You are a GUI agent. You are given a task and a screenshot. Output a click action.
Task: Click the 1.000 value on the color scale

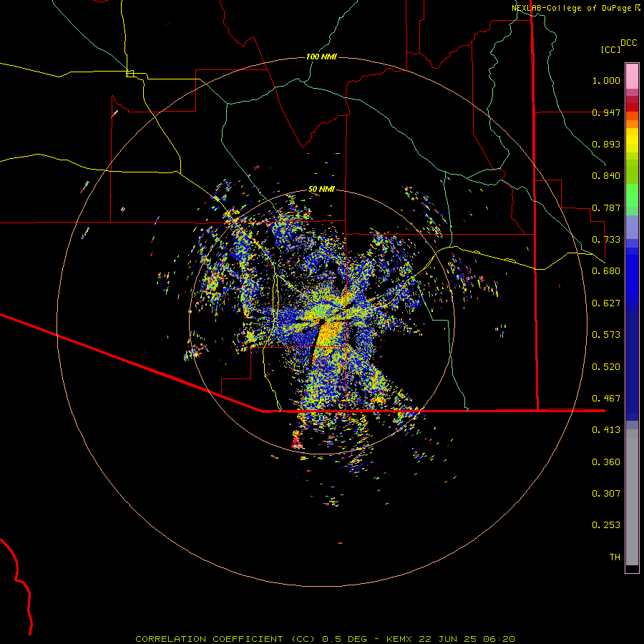click(606, 80)
